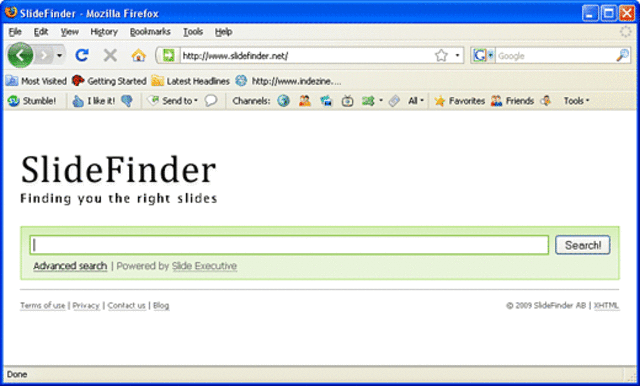Bookmark this page with the star icon
The image size is (640, 386).
(x=441, y=55)
